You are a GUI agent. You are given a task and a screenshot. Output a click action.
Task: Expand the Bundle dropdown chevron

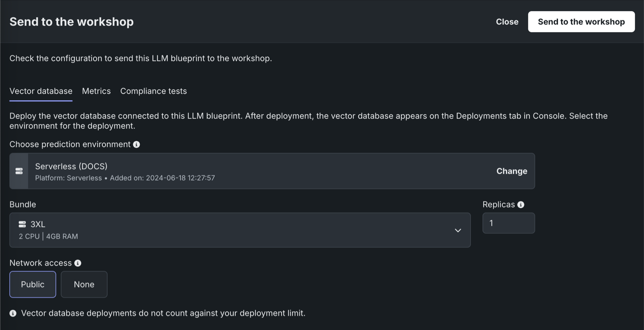click(x=458, y=230)
